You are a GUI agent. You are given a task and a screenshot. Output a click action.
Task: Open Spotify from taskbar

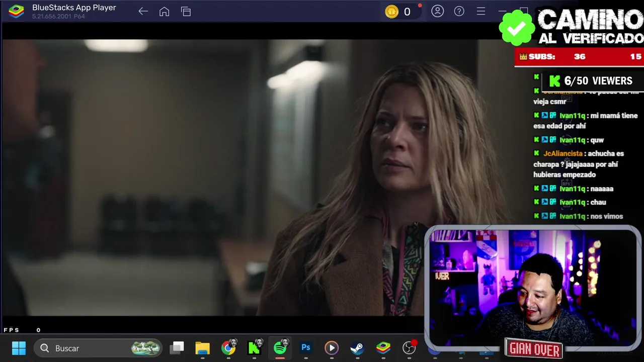click(280, 348)
